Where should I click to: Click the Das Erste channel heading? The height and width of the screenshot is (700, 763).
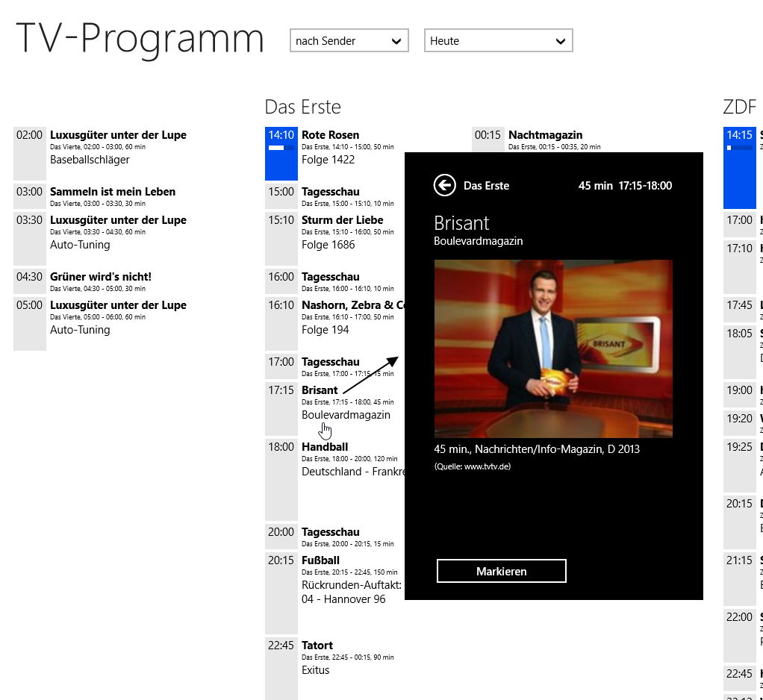tap(302, 107)
